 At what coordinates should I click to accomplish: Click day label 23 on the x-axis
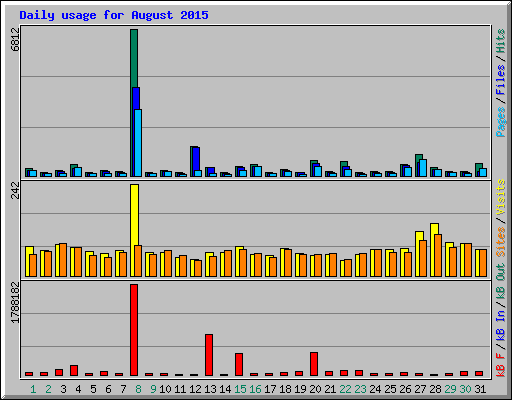[x=360, y=389]
